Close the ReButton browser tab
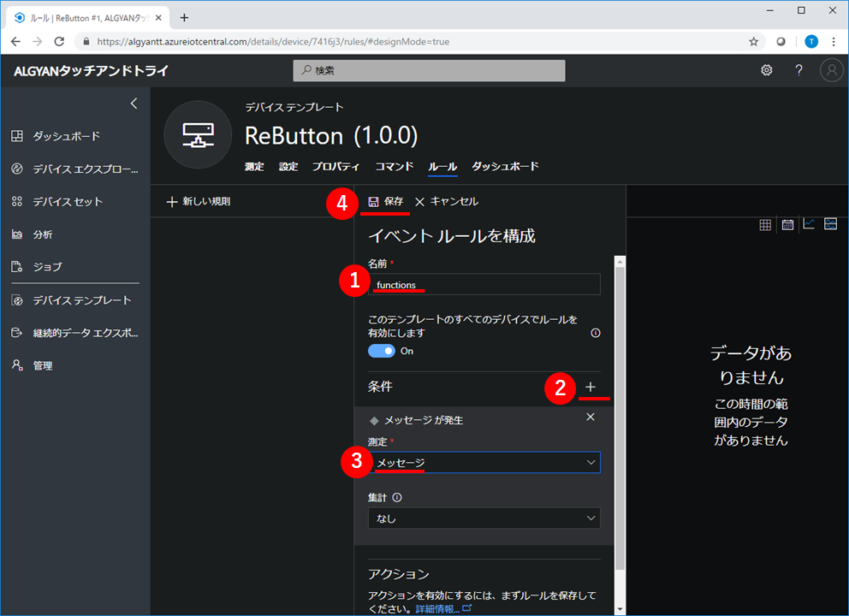 (x=158, y=18)
